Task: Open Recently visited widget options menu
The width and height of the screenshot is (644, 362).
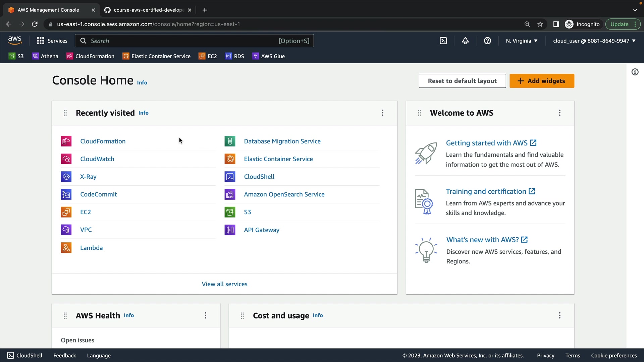Action: point(382,113)
